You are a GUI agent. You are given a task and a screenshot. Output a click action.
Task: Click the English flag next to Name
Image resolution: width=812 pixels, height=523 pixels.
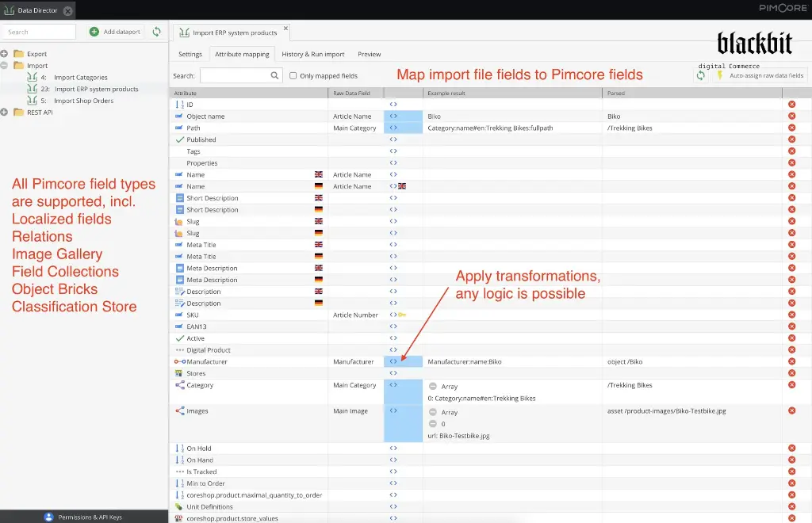(x=319, y=174)
